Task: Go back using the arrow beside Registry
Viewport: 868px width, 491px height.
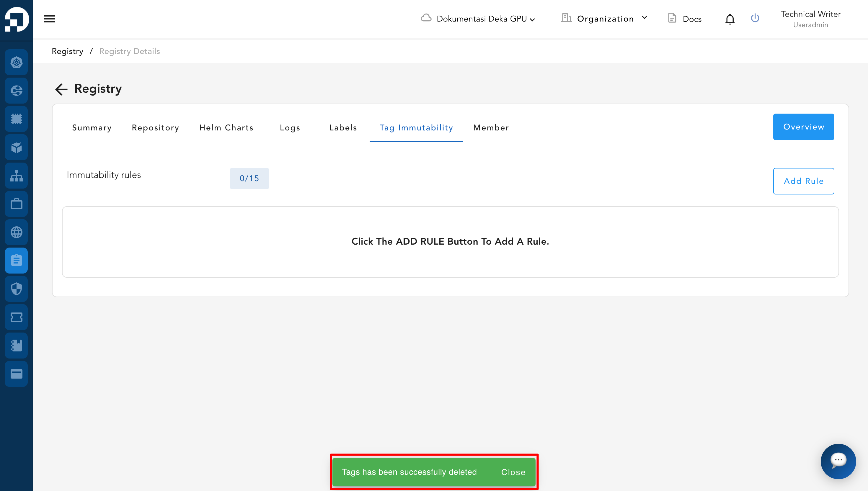Action: pos(61,89)
